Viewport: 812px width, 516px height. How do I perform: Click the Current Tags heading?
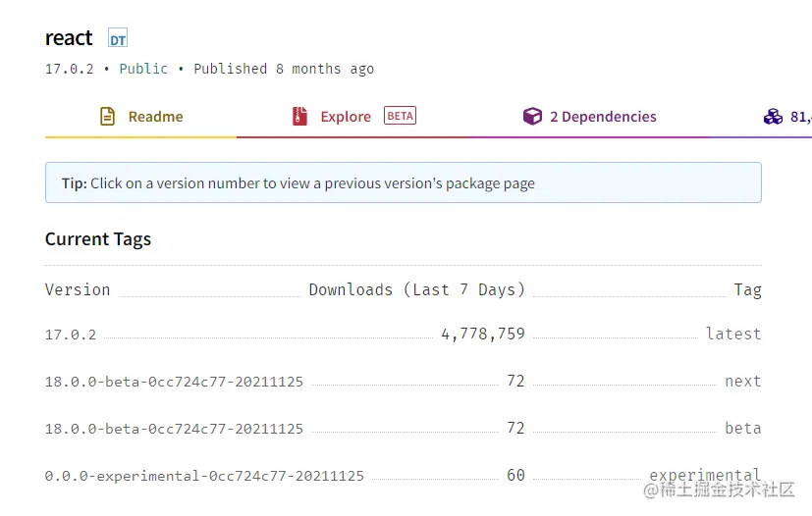[x=98, y=239]
